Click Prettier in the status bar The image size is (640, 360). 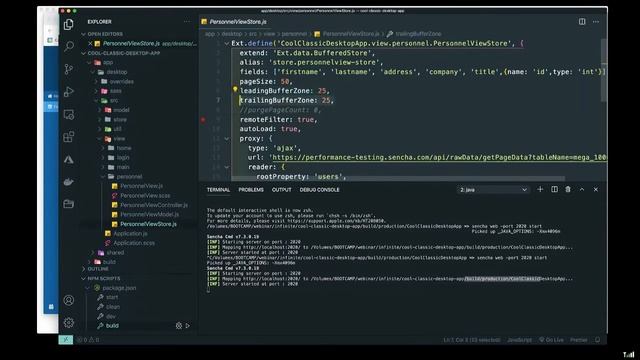[x=579, y=340]
